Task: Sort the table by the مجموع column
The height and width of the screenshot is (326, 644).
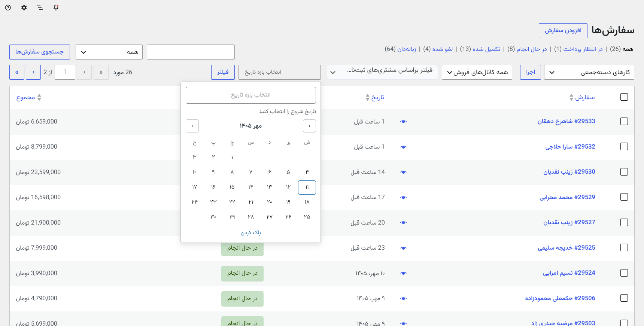Action: (x=29, y=97)
